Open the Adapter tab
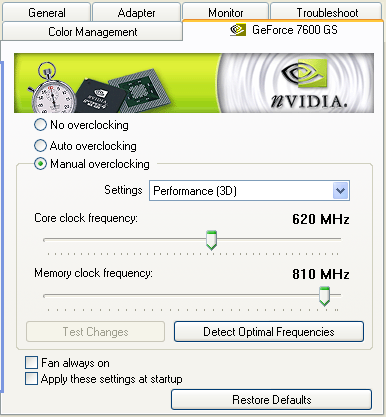The height and width of the screenshot is (417, 386). (x=136, y=12)
